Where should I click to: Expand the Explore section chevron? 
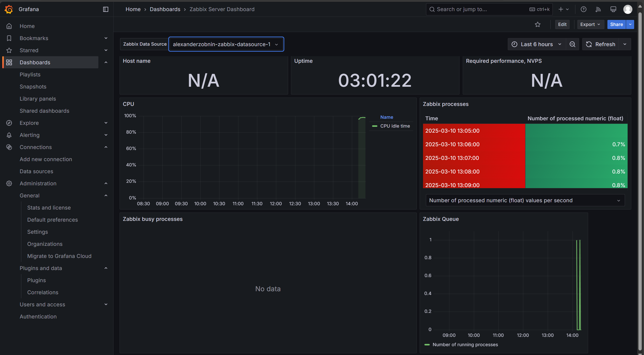[106, 123]
